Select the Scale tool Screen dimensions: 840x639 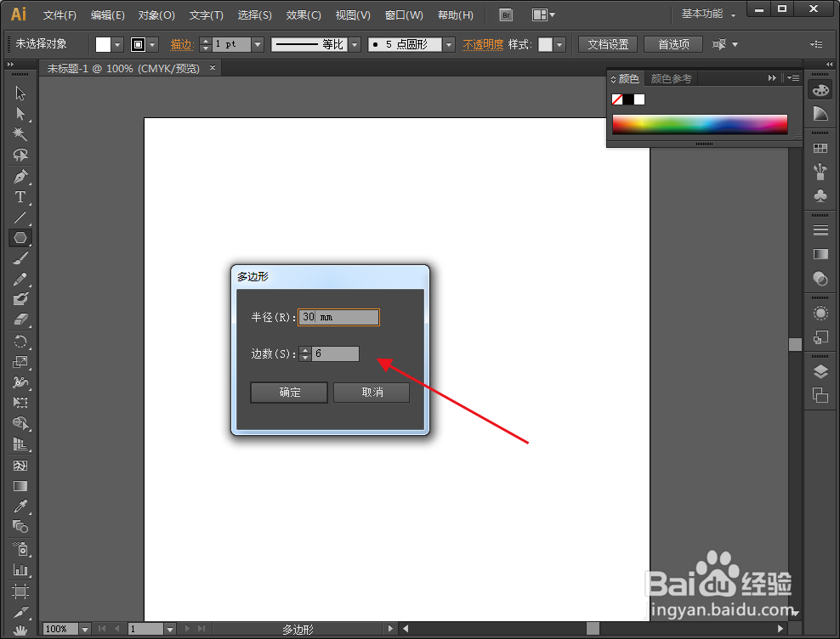(20, 362)
